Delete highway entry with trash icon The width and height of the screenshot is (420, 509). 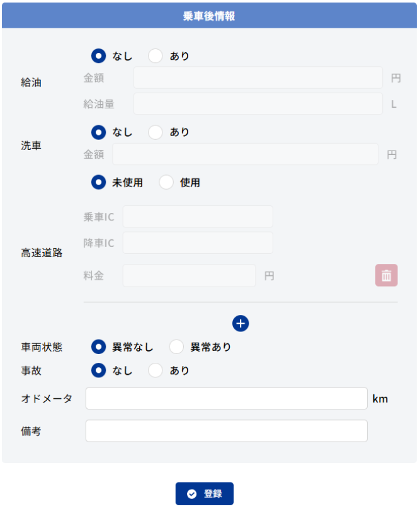pyautogui.click(x=386, y=275)
